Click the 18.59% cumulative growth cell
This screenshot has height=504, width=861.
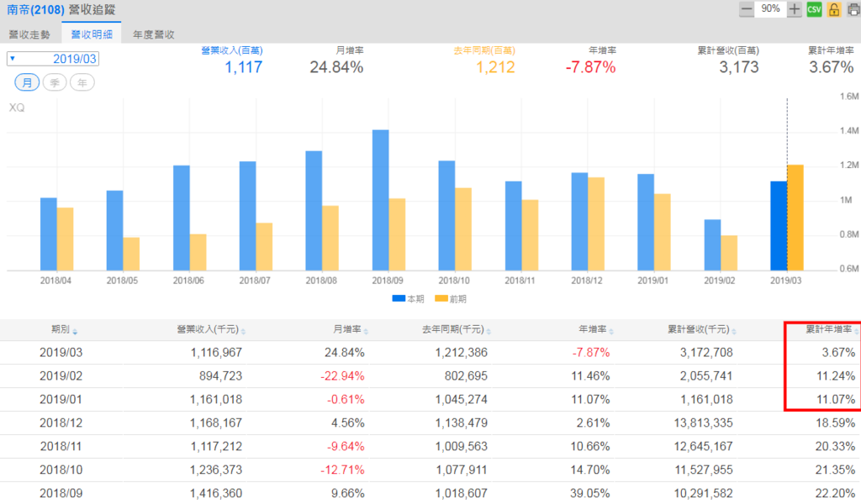(x=836, y=423)
